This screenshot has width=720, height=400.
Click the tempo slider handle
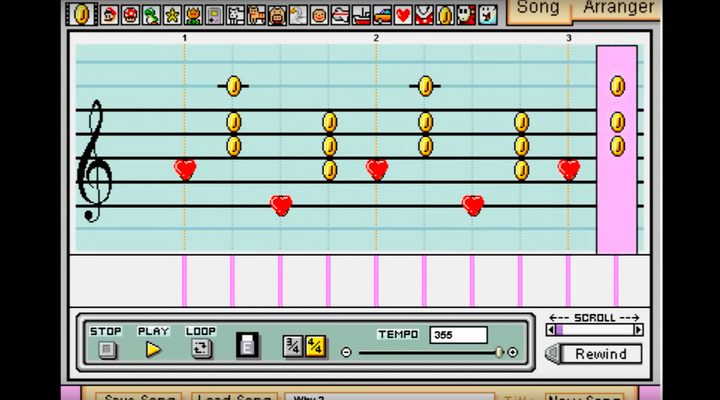coord(499,352)
